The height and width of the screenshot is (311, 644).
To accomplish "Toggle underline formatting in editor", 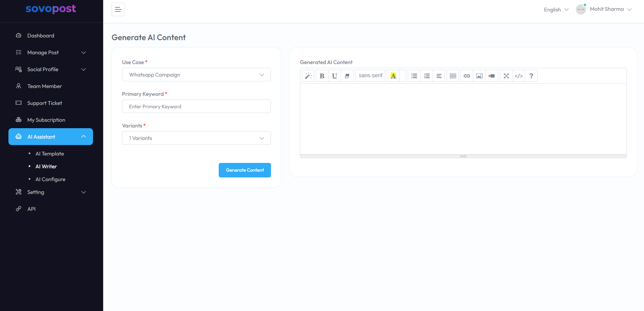I will point(334,76).
